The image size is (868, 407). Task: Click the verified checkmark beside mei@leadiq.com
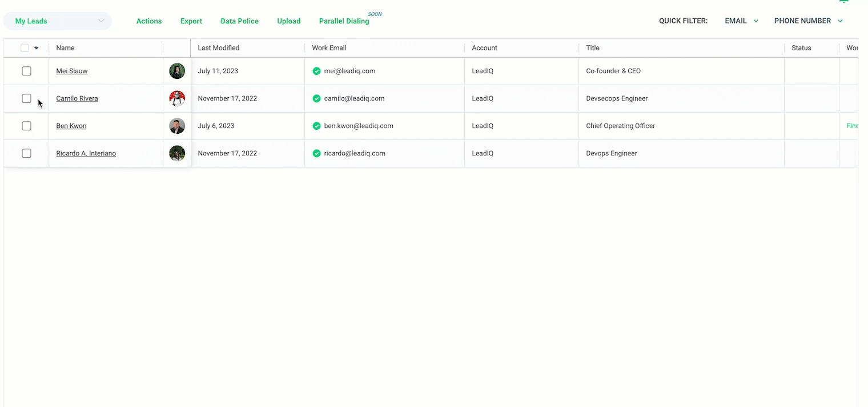click(316, 71)
